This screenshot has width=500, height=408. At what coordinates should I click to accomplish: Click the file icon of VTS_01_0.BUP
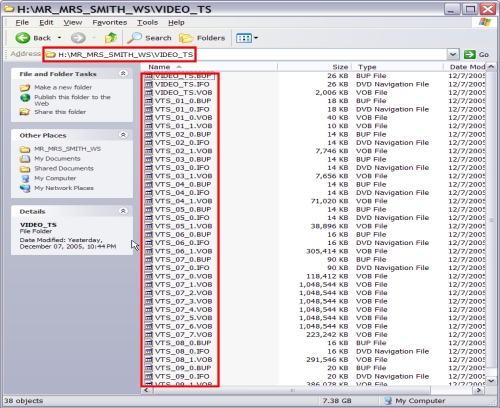[x=149, y=101]
